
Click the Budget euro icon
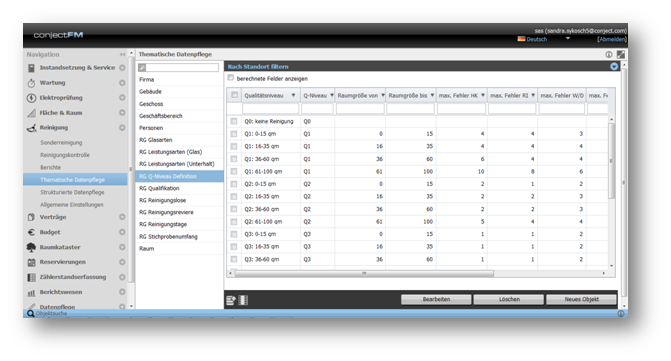click(x=31, y=232)
